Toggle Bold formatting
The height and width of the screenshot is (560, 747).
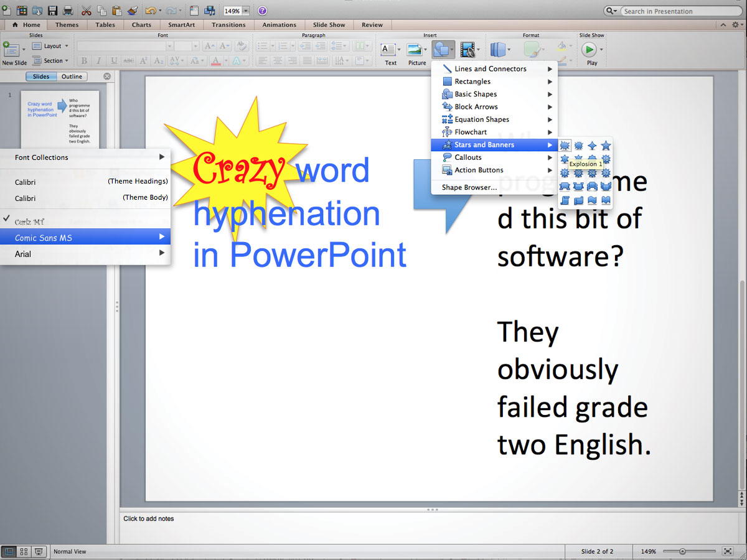pyautogui.click(x=83, y=61)
